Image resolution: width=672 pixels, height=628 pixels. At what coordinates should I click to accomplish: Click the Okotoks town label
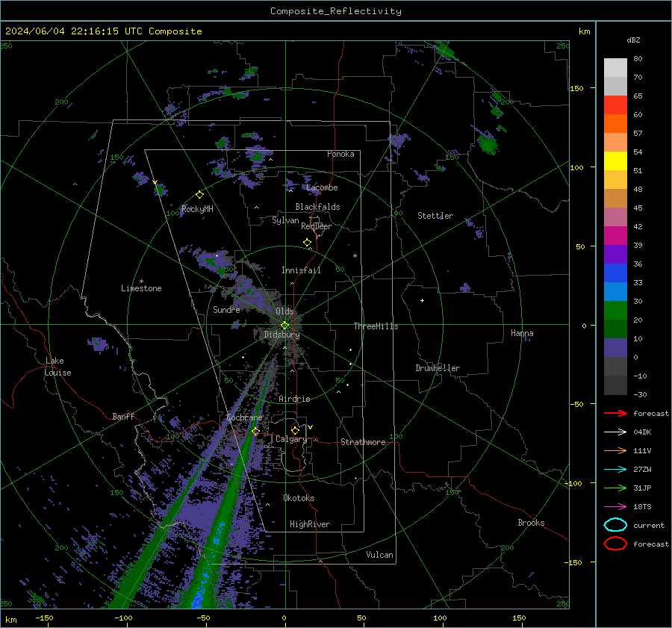click(x=299, y=498)
